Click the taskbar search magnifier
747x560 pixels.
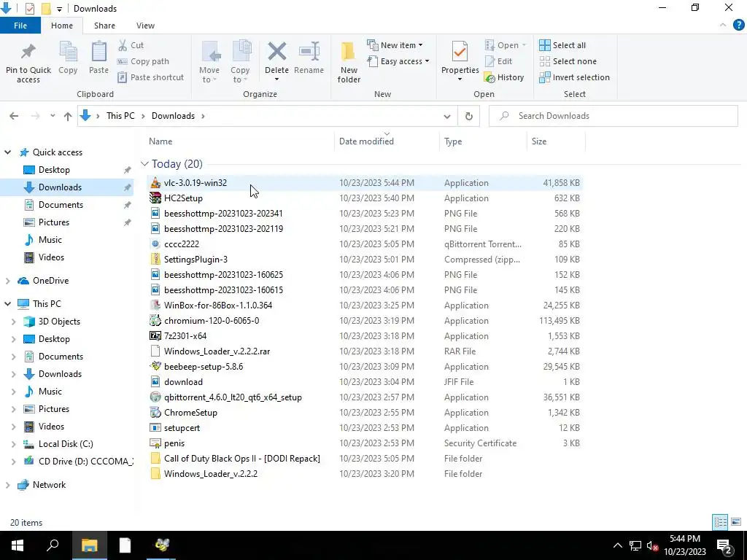tap(53, 545)
